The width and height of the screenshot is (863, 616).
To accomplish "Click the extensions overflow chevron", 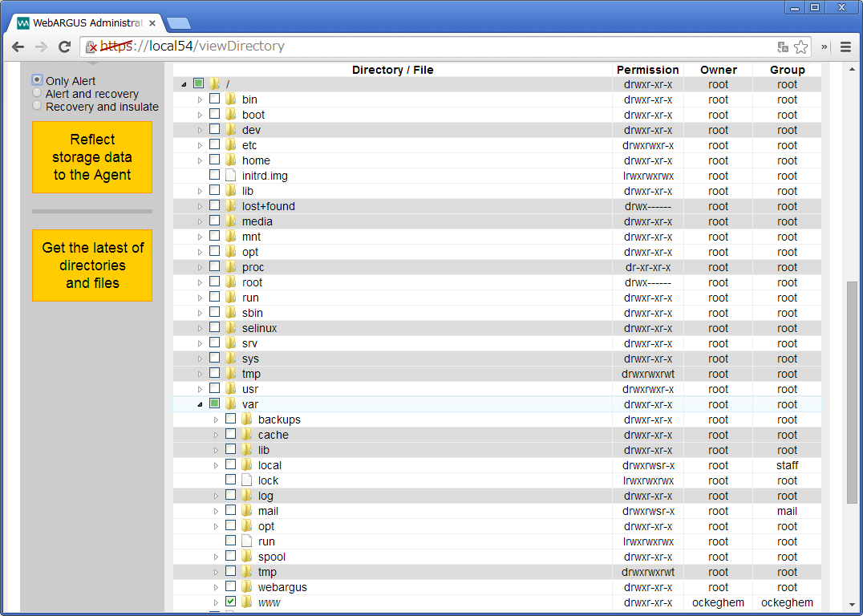I will click(x=824, y=47).
